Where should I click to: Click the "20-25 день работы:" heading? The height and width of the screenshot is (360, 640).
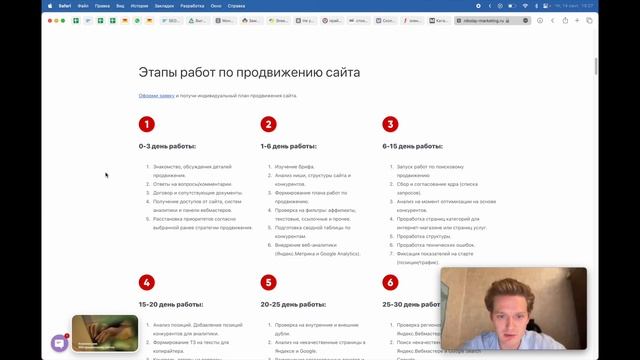(293, 304)
